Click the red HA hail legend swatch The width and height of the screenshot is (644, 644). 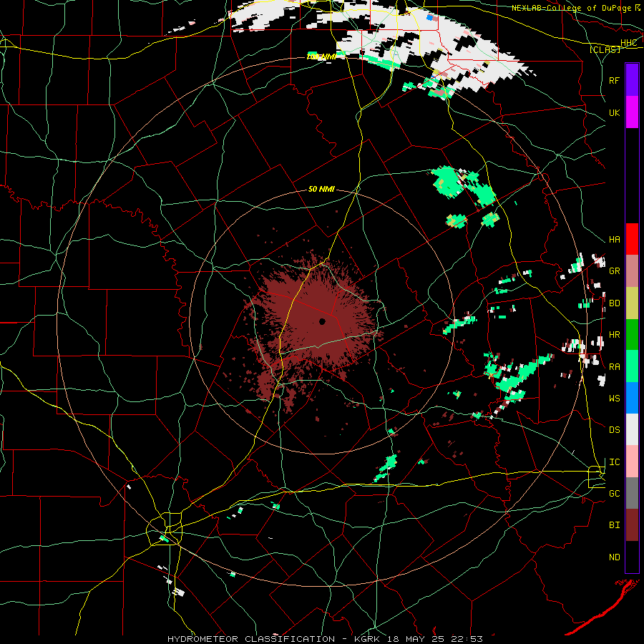[632, 239]
